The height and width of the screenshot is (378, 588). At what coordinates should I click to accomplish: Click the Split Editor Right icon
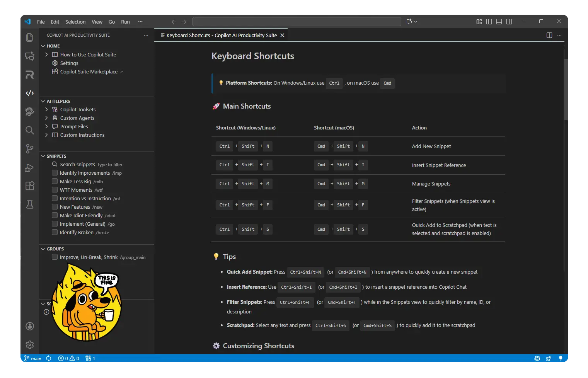pos(549,35)
